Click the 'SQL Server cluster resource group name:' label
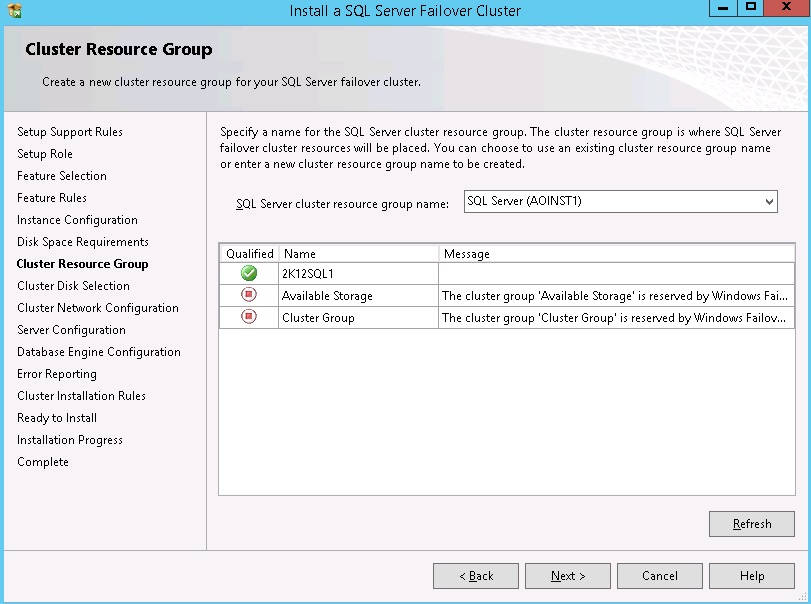Screen dimensions: 811x604 pyautogui.click(x=342, y=204)
